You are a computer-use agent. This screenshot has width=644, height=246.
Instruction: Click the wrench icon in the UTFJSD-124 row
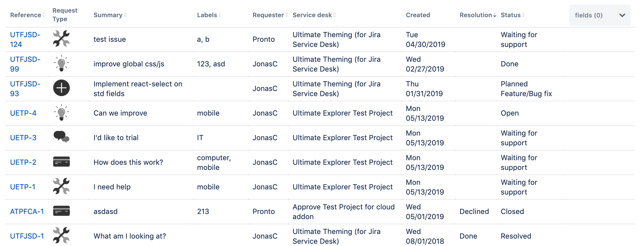click(61, 39)
